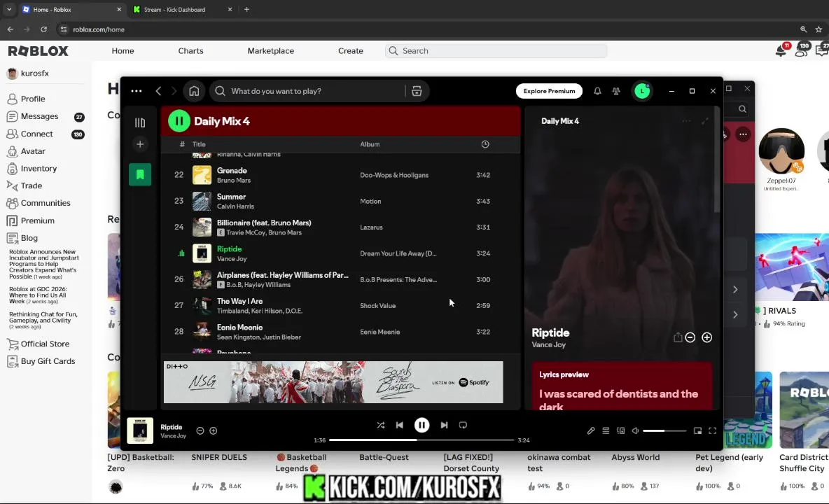Select Eenie Meenie track
The width and height of the screenshot is (829, 504).
341,332
